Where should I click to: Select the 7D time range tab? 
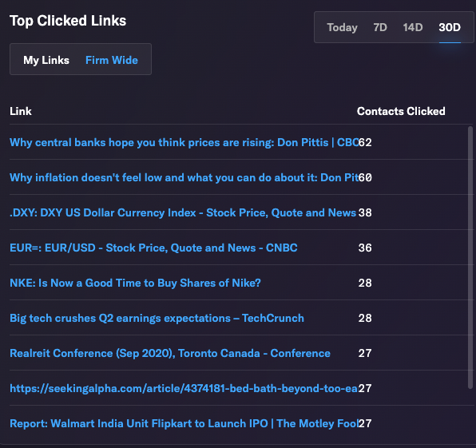(x=380, y=27)
